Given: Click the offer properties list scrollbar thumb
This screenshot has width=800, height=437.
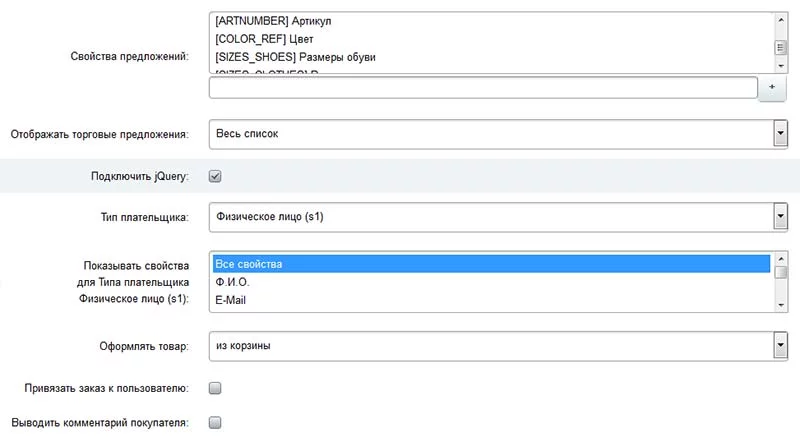Looking at the screenshot, I should point(780,46).
